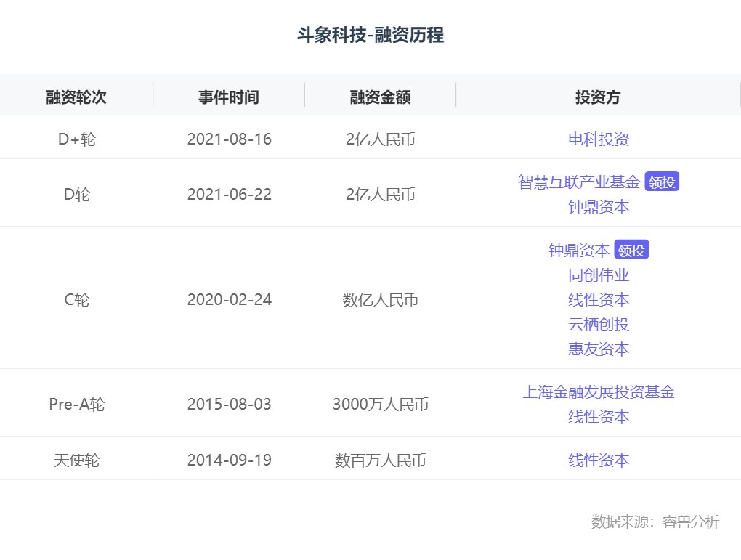
Task: Click 2亿人民币 amount in D+轮 row
Action: pyautogui.click(x=381, y=139)
